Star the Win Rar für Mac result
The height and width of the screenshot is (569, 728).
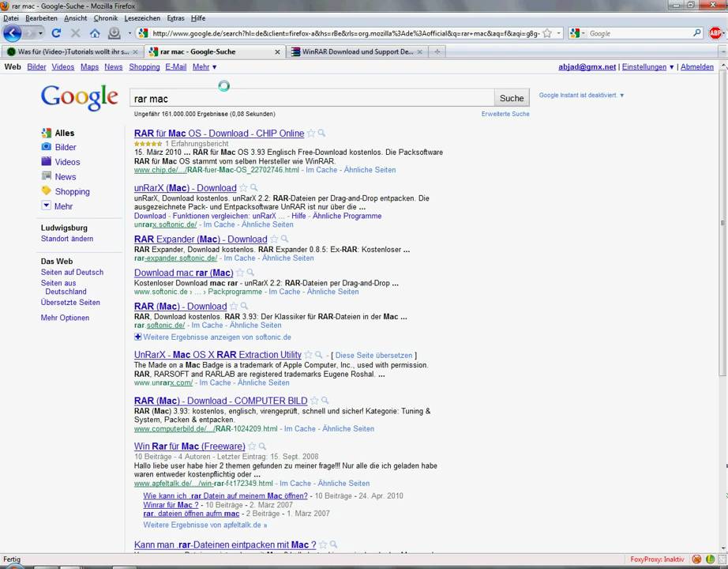click(252, 447)
